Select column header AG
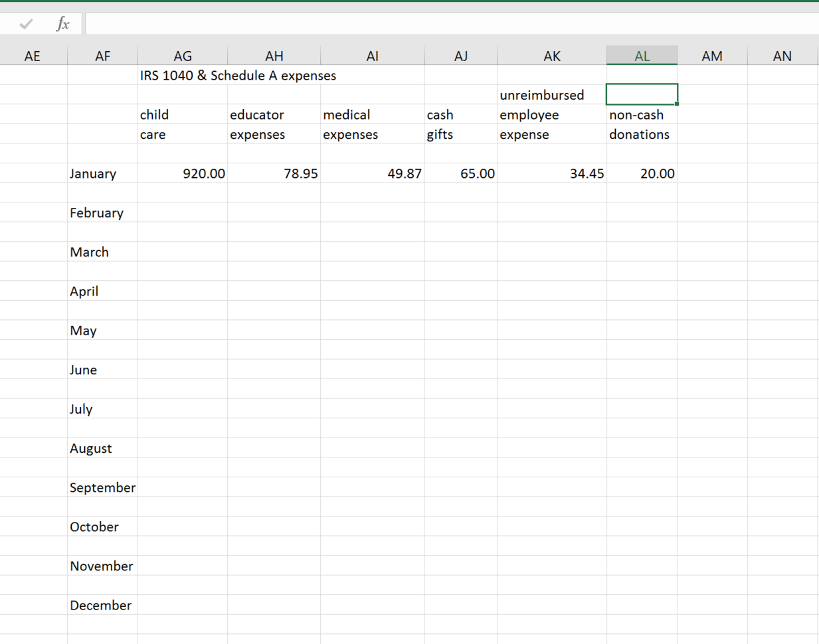The image size is (819, 644). [x=183, y=56]
